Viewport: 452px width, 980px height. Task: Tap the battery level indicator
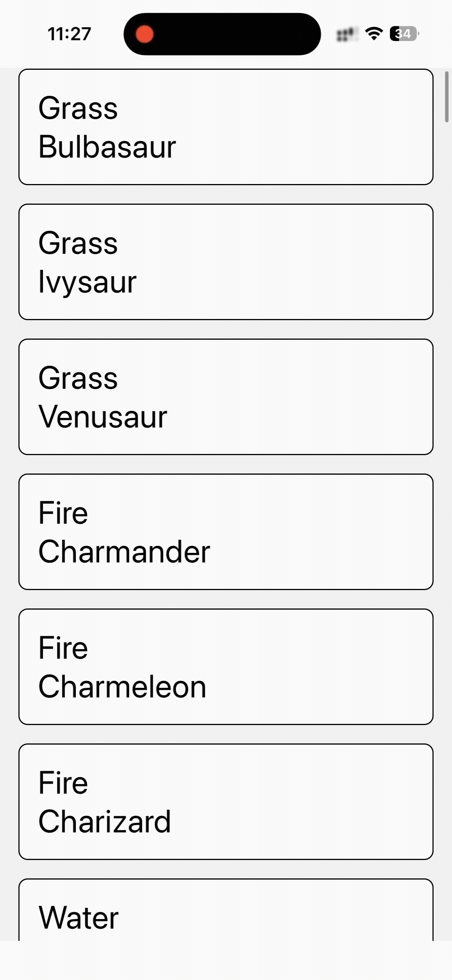[x=404, y=34]
